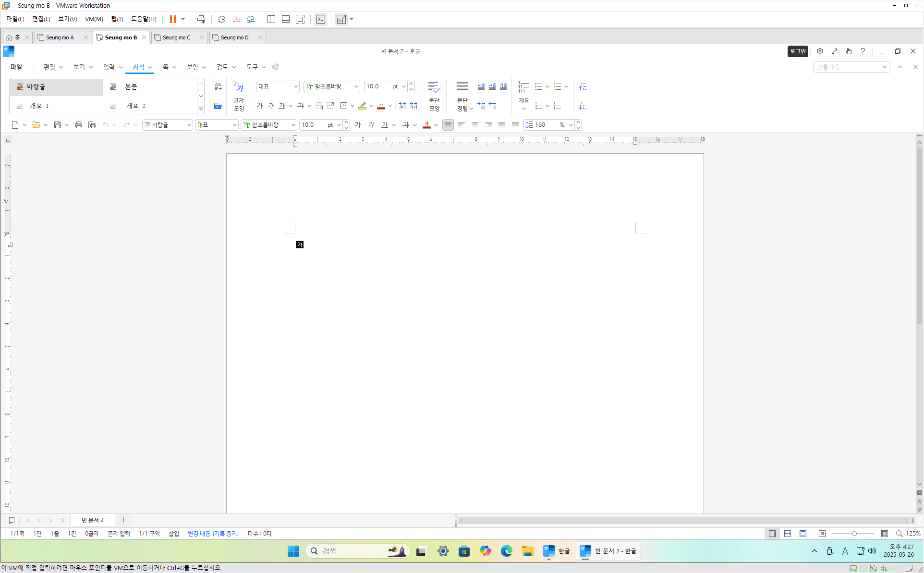Click the zoom slider handle in status bar
Viewport: 924px width, 573px height.
pos(854,534)
